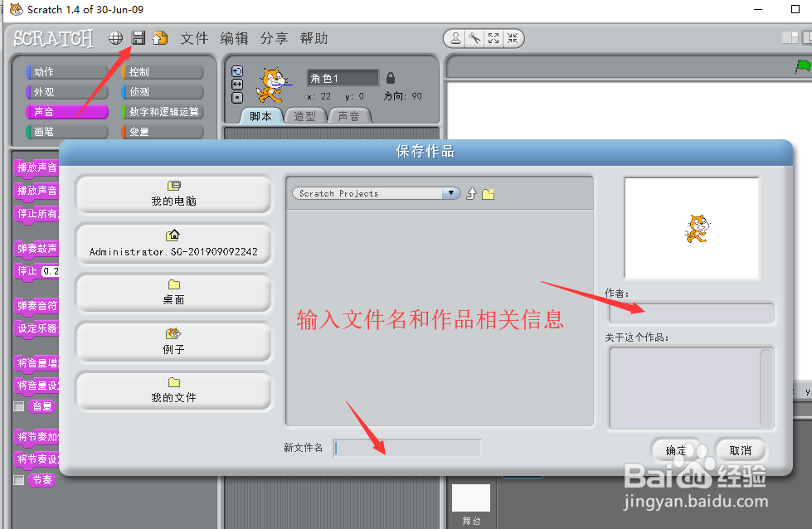Select the 数字和逻辑运算 block category
Image resolution: width=812 pixels, height=529 pixels.
pos(162,112)
